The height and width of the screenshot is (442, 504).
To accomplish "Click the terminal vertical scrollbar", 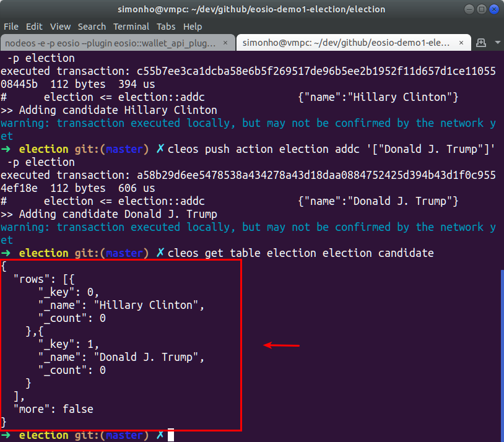I will click(502, 355).
